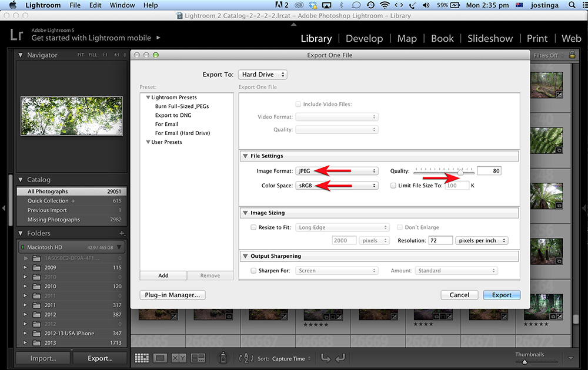Open the Sort Capture Time dropdown
The width and height of the screenshot is (588, 370).
[x=292, y=358]
